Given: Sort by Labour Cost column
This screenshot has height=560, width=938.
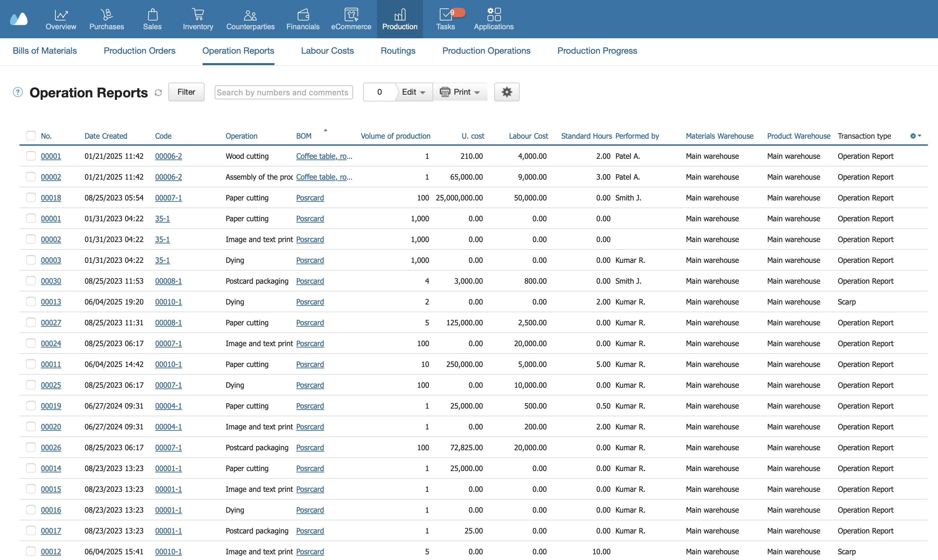Looking at the screenshot, I should pyautogui.click(x=528, y=136).
